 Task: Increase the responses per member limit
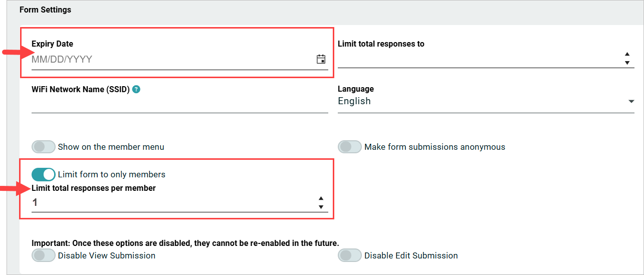tap(321, 198)
